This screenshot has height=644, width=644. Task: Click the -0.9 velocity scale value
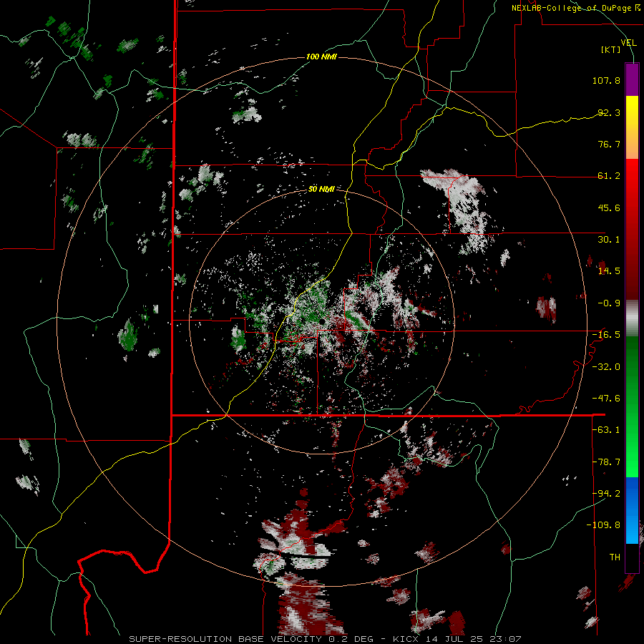609,303
